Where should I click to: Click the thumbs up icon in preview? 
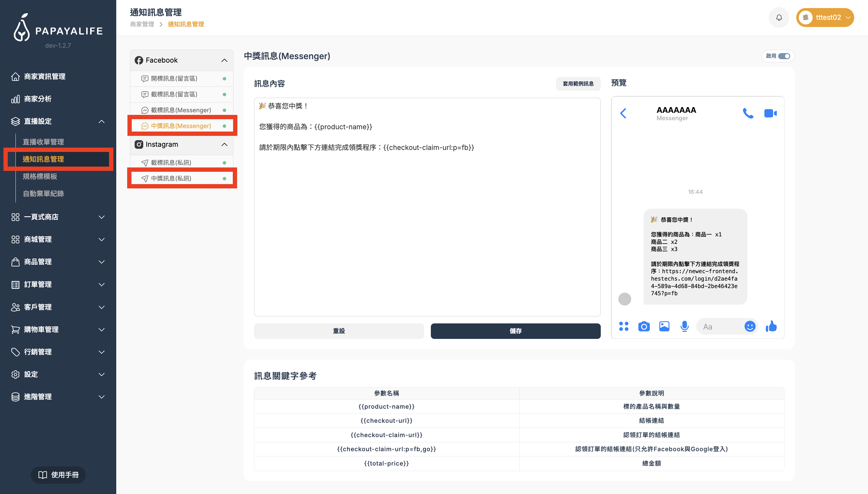(x=771, y=326)
